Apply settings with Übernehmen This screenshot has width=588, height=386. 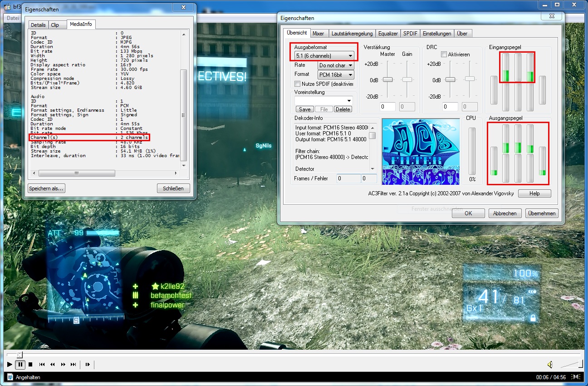(x=542, y=213)
